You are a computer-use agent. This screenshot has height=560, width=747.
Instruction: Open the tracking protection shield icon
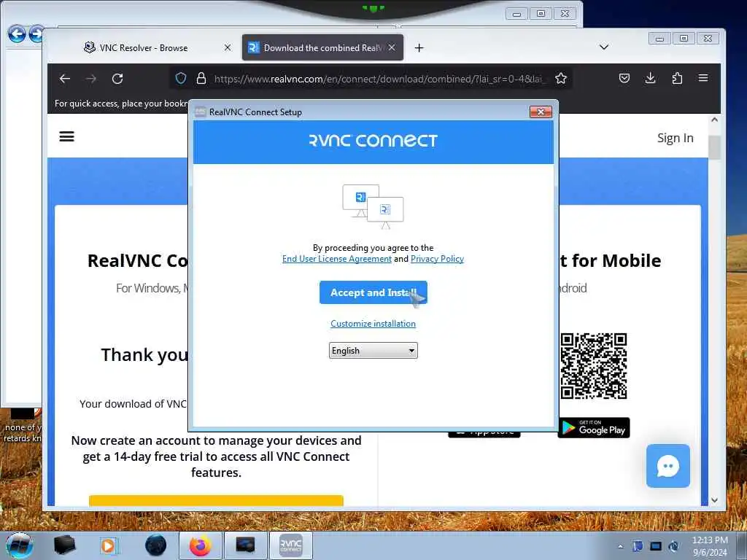(x=181, y=79)
